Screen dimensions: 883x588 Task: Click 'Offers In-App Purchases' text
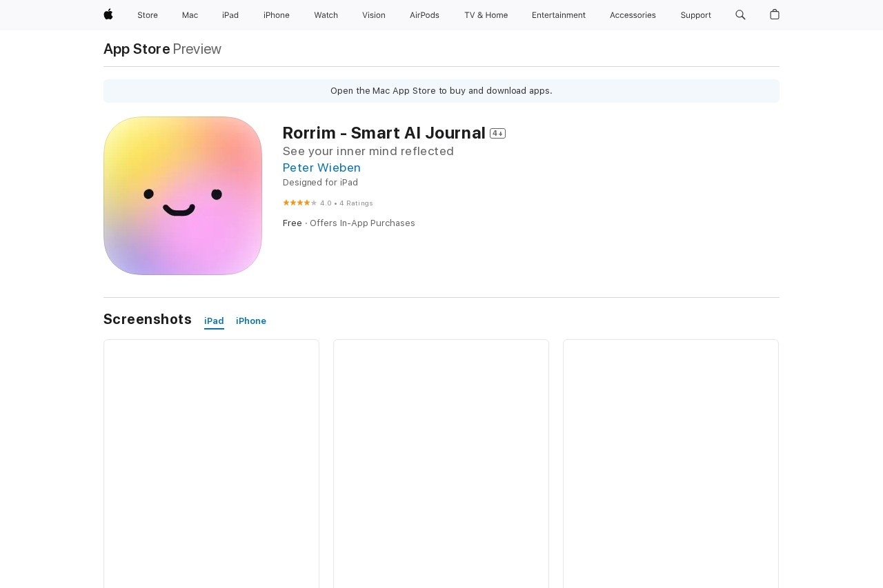(362, 223)
